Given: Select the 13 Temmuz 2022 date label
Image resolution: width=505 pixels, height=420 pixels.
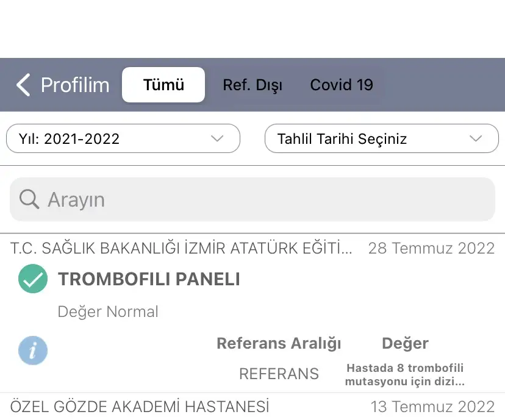Looking at the screenshot, I should (432, 407).
